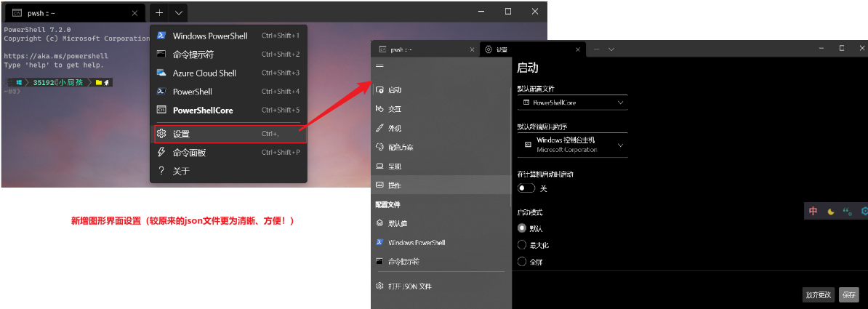Open Windows PowerShell profile from dropdown menu

[228, 36]
